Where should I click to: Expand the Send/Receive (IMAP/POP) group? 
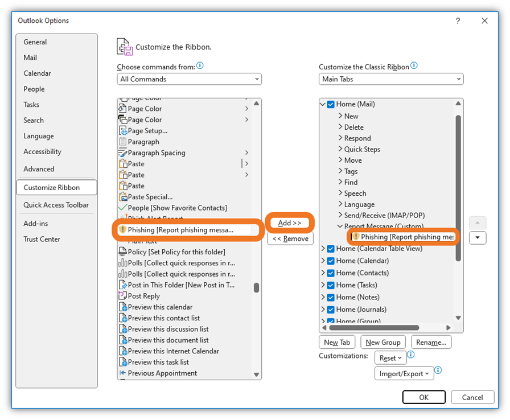[340, 215]
